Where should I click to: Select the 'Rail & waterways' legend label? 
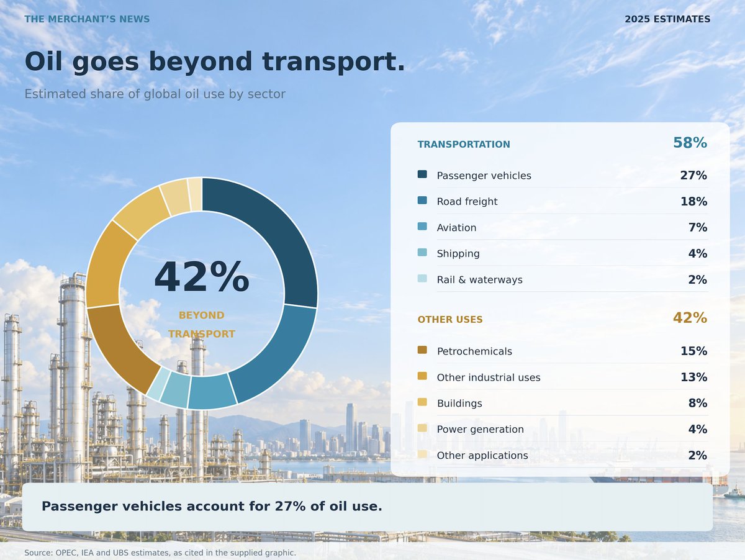click(479, 280)
